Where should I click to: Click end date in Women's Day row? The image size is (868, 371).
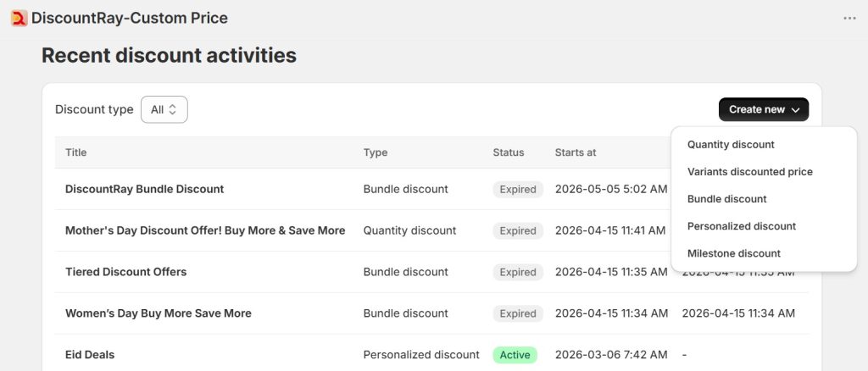(x=738, y=313)
